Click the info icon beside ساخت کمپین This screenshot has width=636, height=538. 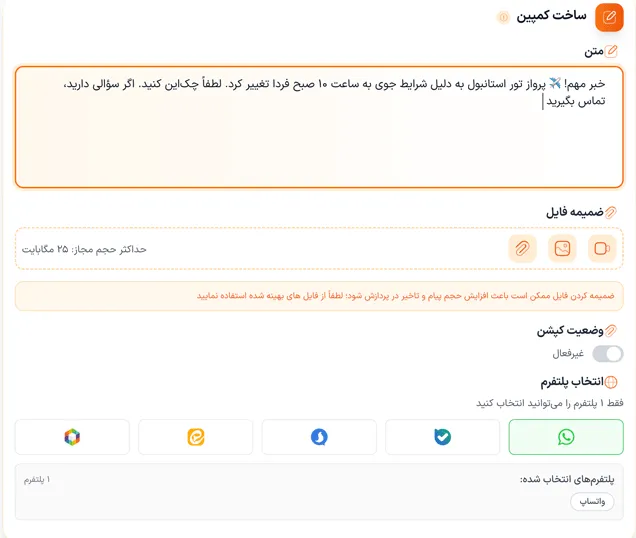(503, 18)
